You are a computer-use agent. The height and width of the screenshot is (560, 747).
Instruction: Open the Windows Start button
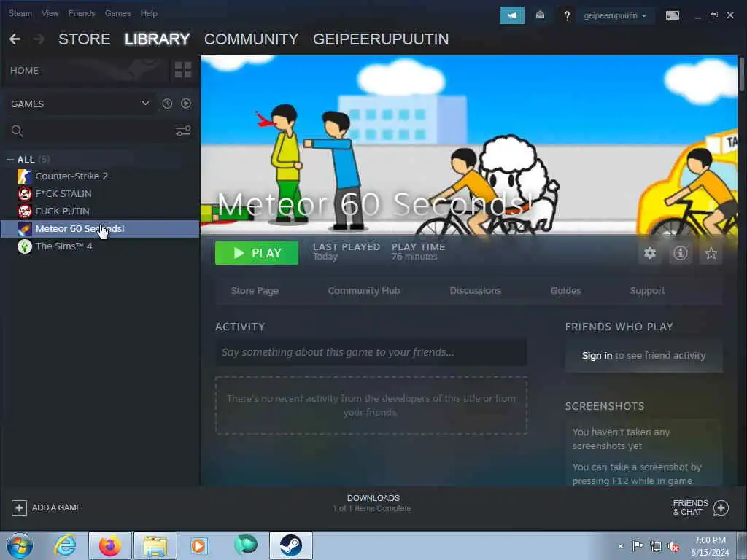pyautogui.click(x=20, y=545)
